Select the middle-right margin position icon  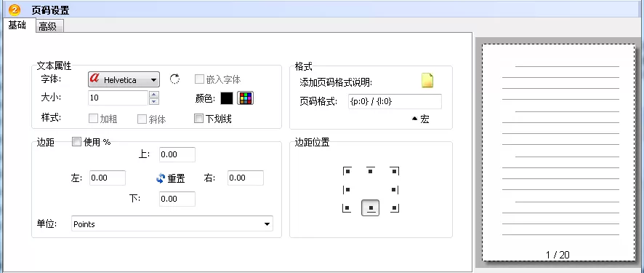click(x=394, y=189)
